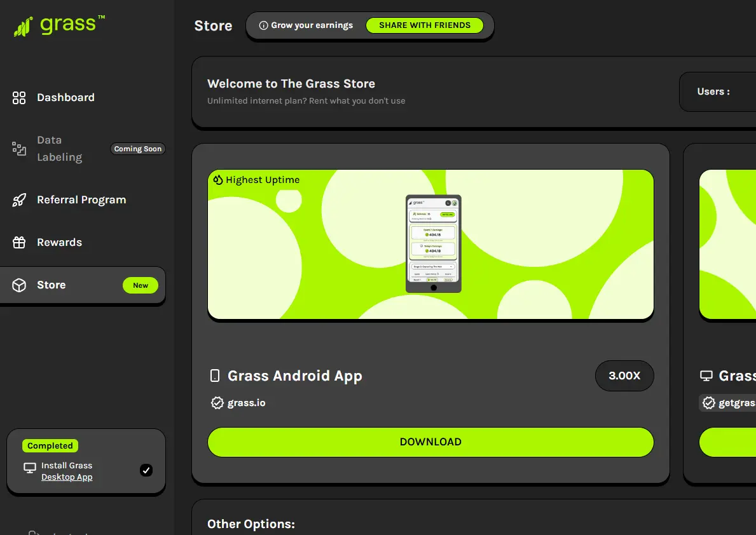The width and height of the screenshot is (756, 535).
Task: Click the Users : label
Action: pos(713,91)
